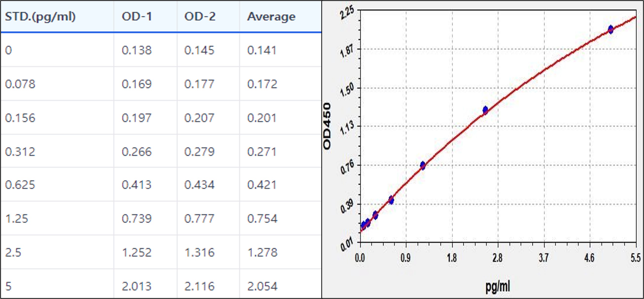Select the average value 0.271
Image resolution: width=644 pixels, height=299 pixels.
(262, 152)
